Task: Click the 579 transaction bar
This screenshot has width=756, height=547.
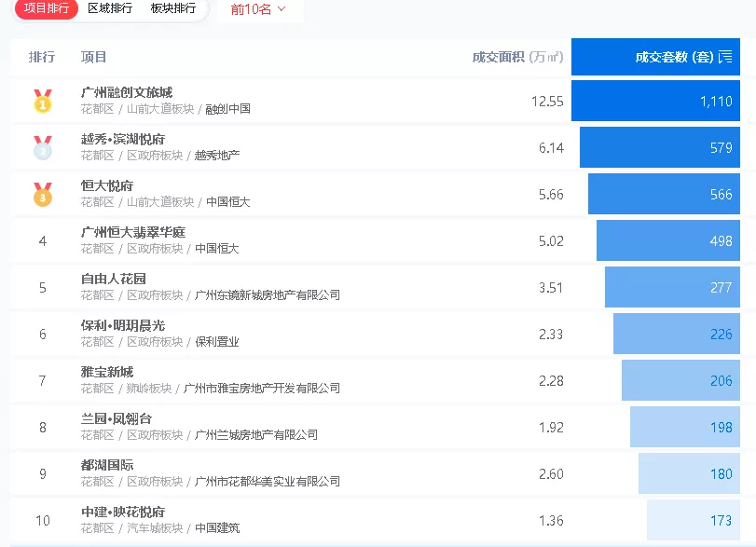Action: point(659,147)
